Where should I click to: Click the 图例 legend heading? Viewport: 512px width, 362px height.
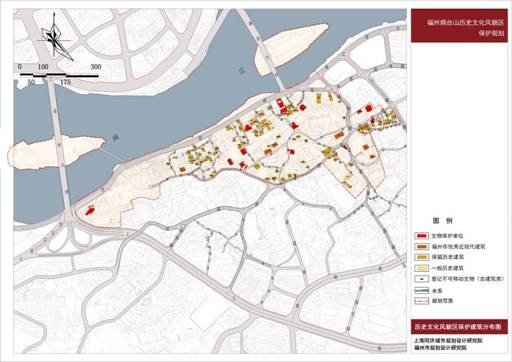click(442, 221)
